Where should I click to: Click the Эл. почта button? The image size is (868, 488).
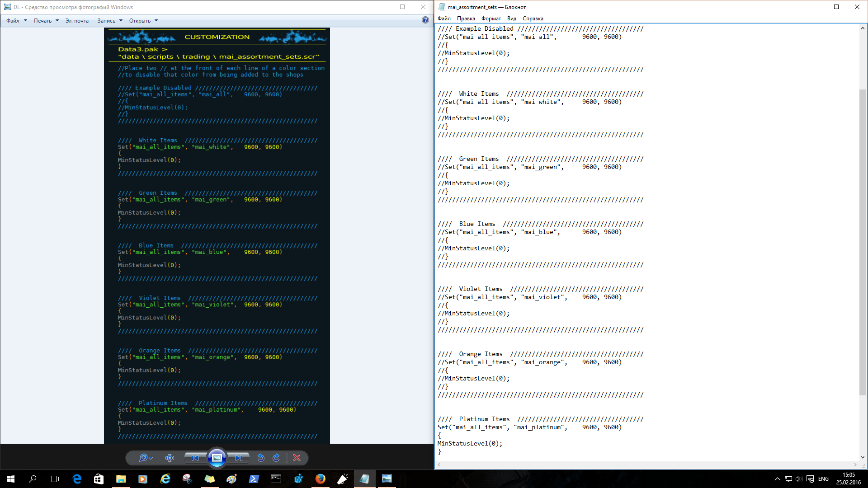coord(77,21)
